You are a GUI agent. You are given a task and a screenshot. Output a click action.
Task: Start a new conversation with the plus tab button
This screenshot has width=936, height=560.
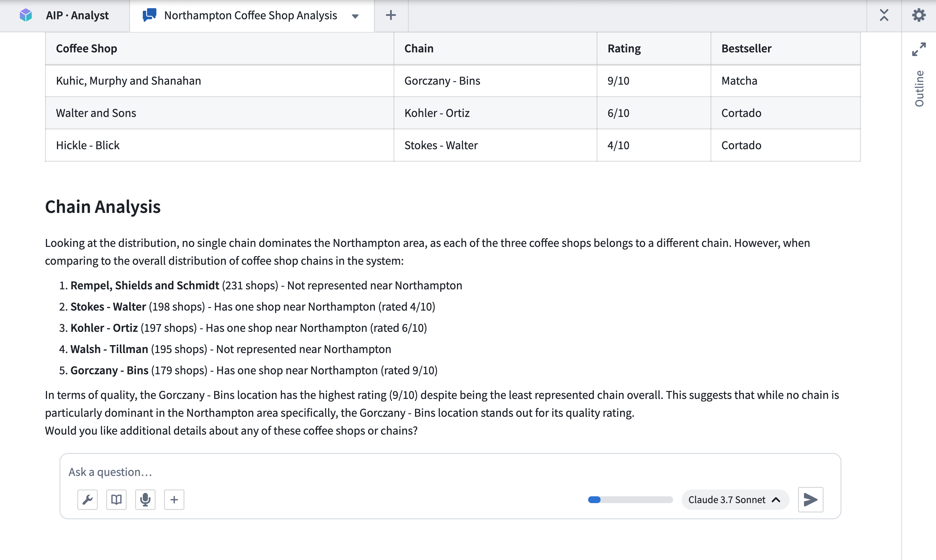(x=390, y=16)
